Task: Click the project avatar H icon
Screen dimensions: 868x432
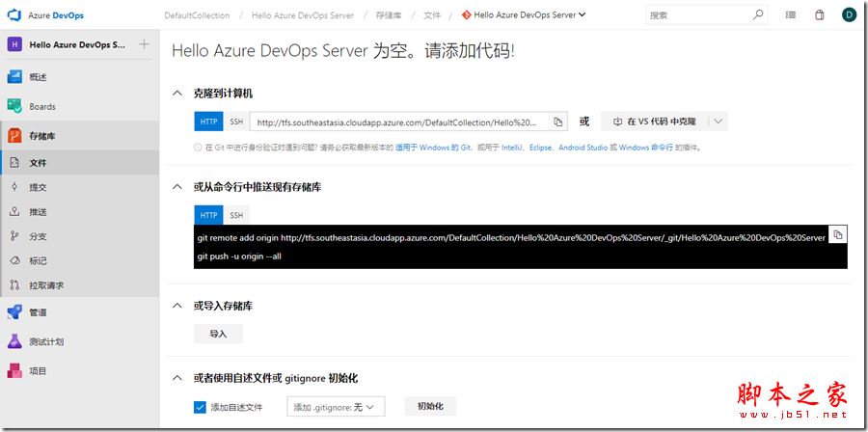Action: point(14,44)
